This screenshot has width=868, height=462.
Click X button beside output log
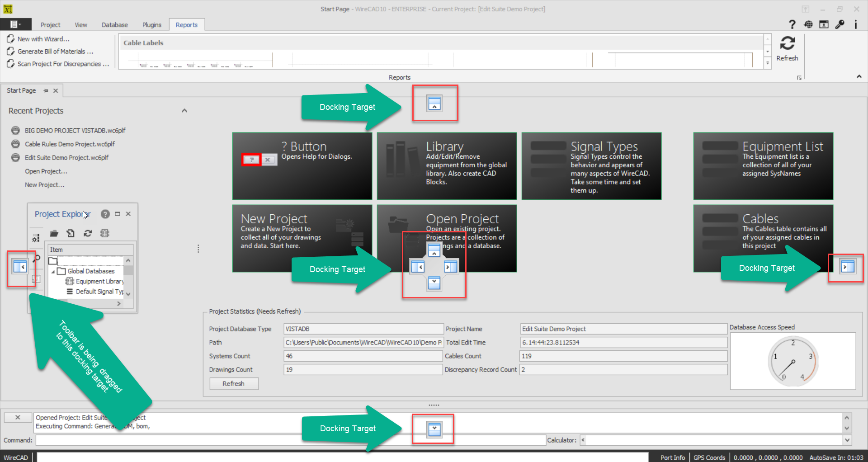pyautogui.click(x=18, y=417)
